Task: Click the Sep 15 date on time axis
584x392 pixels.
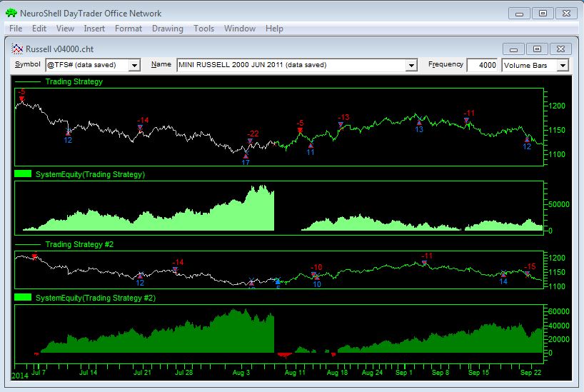Action: (x=478, y=372)
